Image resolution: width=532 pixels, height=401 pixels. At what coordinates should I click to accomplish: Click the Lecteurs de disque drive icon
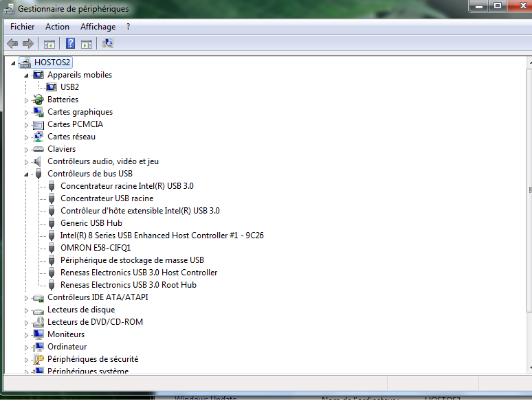click(38, 310)
